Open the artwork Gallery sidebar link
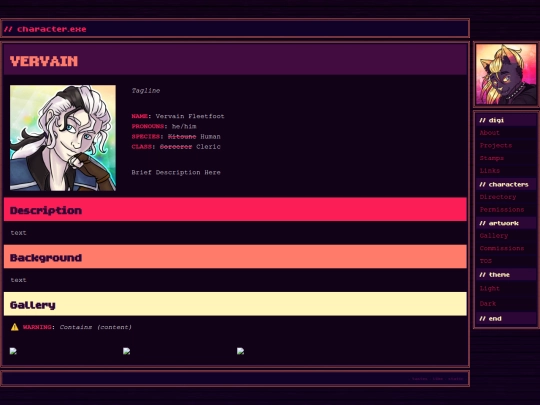Viewport: 540px width, 405px height. (494, 236)
